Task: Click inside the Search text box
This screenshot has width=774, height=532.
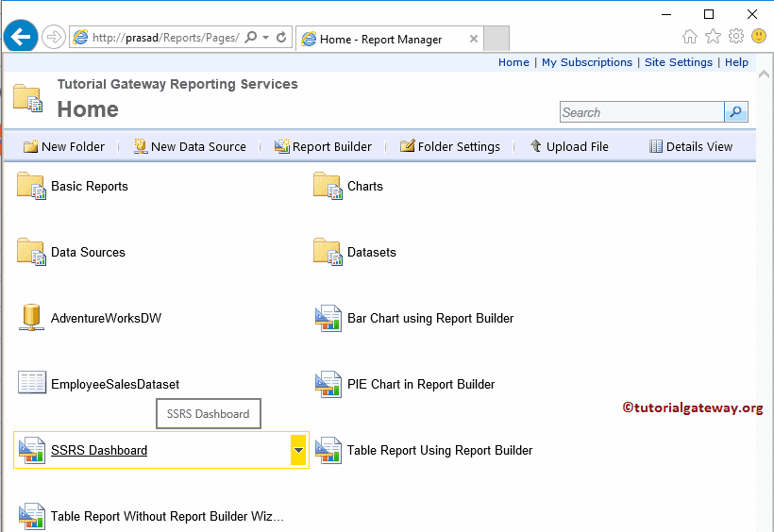Action: [642, 112]
